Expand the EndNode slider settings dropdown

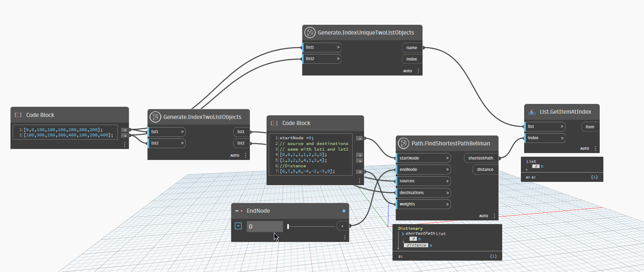[239, 226]
